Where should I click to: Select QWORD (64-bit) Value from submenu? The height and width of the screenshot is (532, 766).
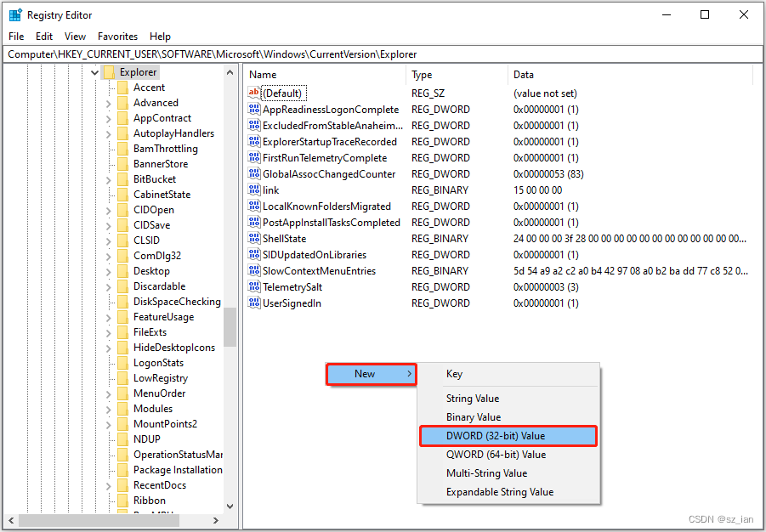(508, 455)
